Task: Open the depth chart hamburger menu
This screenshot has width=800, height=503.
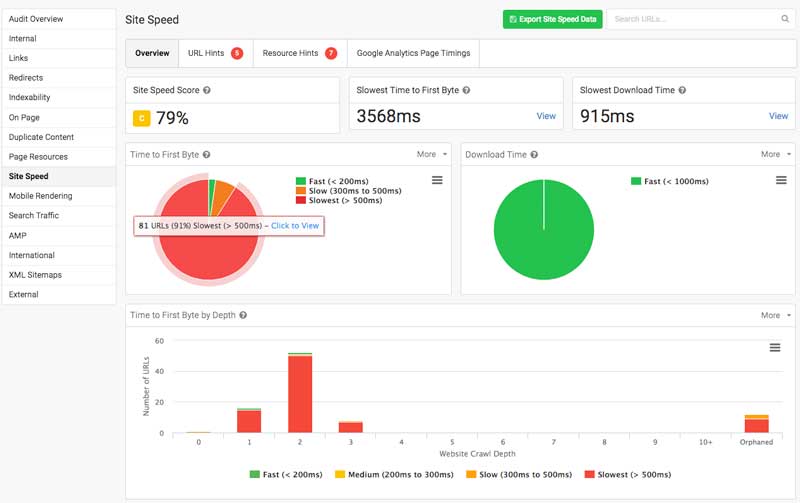Action: 775,347
